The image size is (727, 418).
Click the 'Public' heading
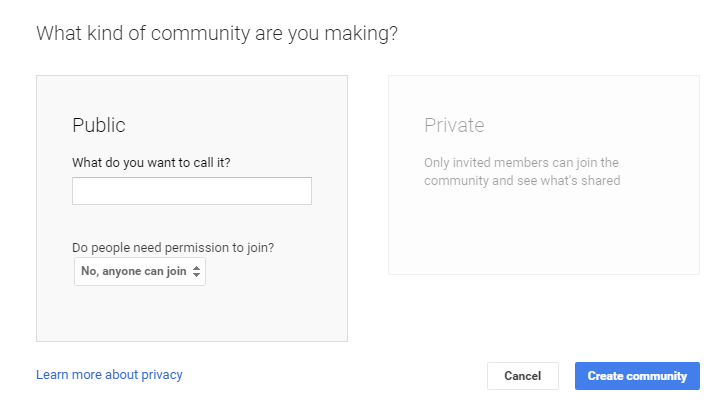(99, 125)
